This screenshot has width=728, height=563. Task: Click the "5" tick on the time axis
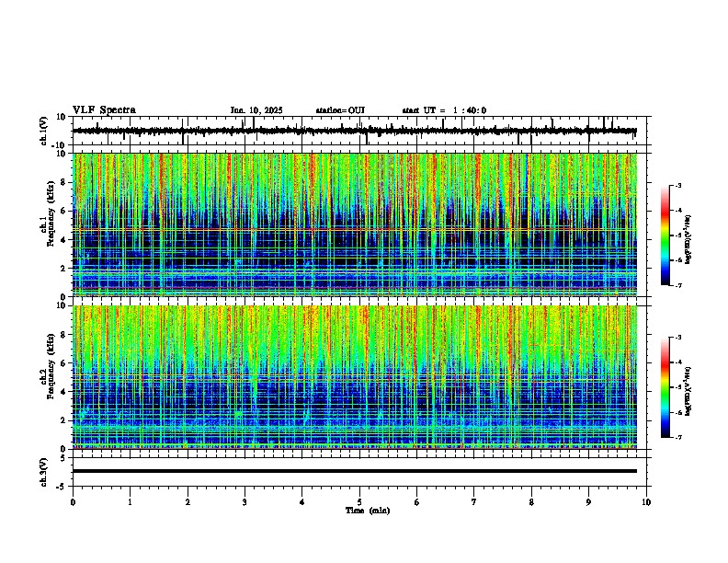[359, 502]
